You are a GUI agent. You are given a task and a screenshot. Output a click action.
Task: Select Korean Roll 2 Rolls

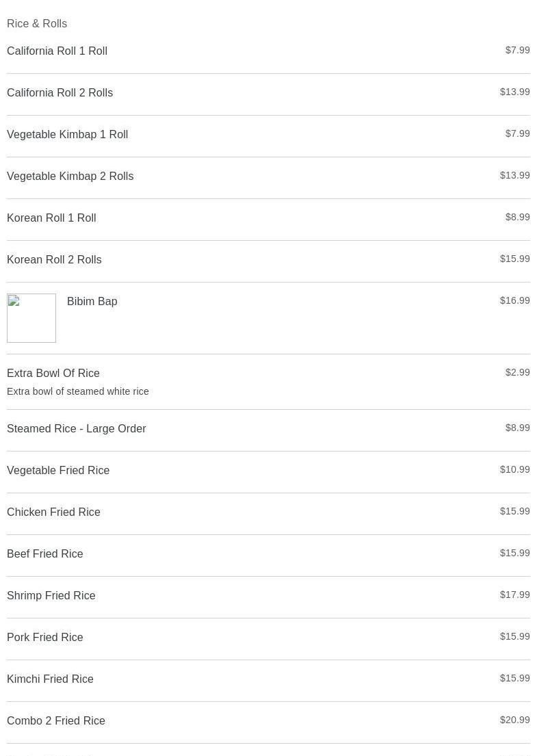(x=55, y=260)
